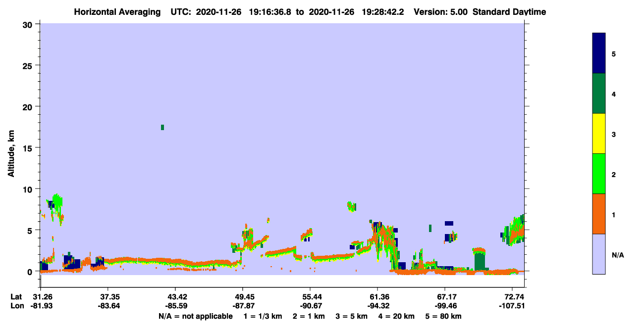Click the longitude value -90.67
The image size is (644, 330).
point(310,306)
